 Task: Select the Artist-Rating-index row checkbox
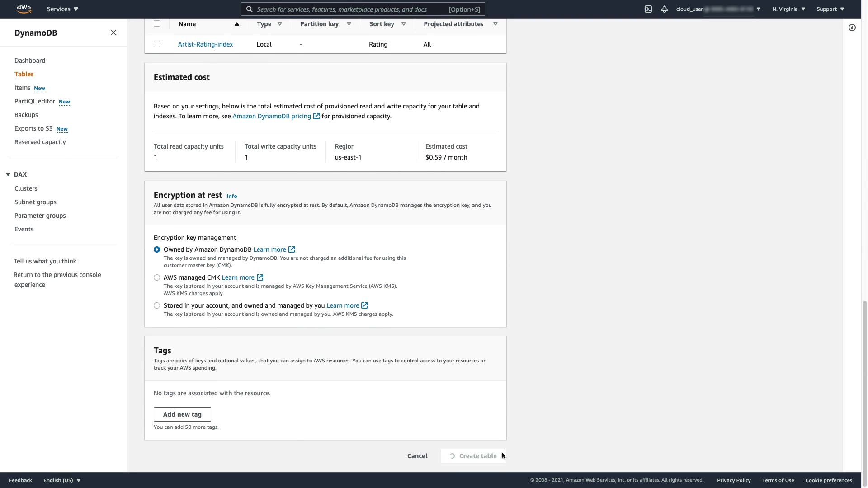tap(157, 44)
